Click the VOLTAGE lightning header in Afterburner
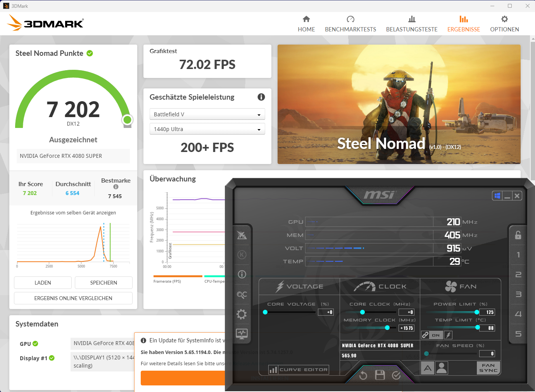Viewport: 535px width, 392px height. tap(299, 287)
